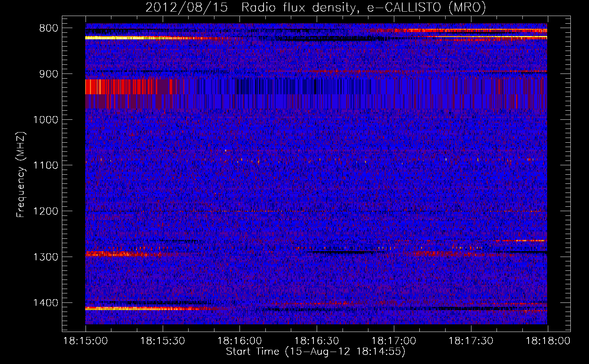Click the red interference block near 930 MHz
Image resolution: width=589 pixels, height=364 pixels.
click(127, 87)
